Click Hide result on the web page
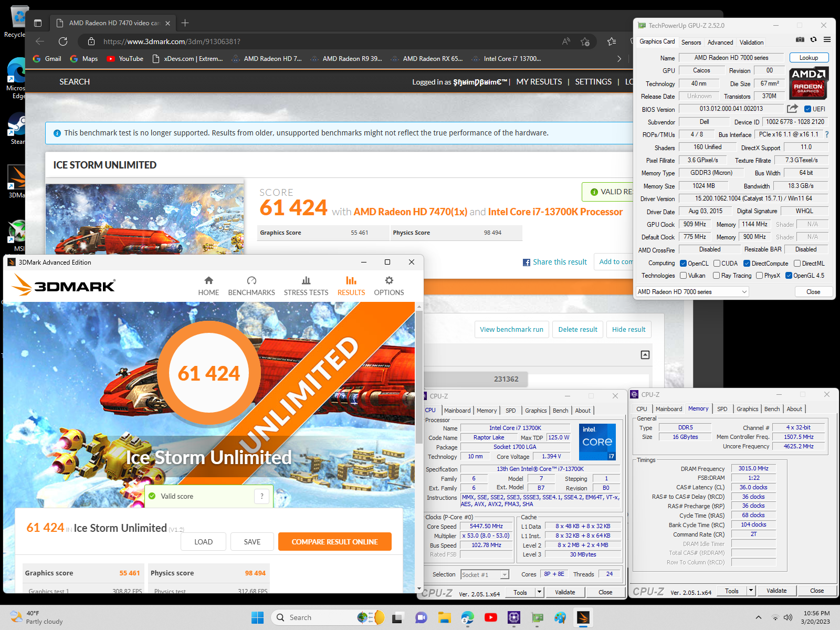This screenshot has width=840, height=630. pyautogui.click(x=628, y=329)
